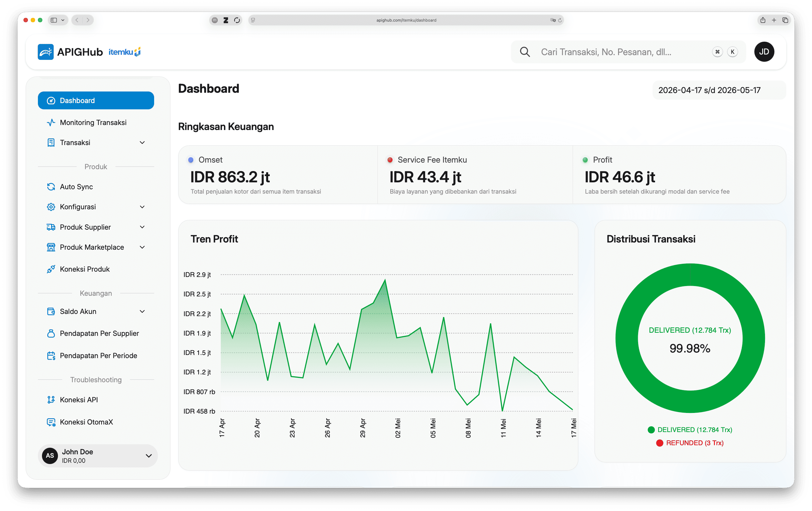Click the browser share icon
The image size is (812, 511).
[x=763, y=20]
